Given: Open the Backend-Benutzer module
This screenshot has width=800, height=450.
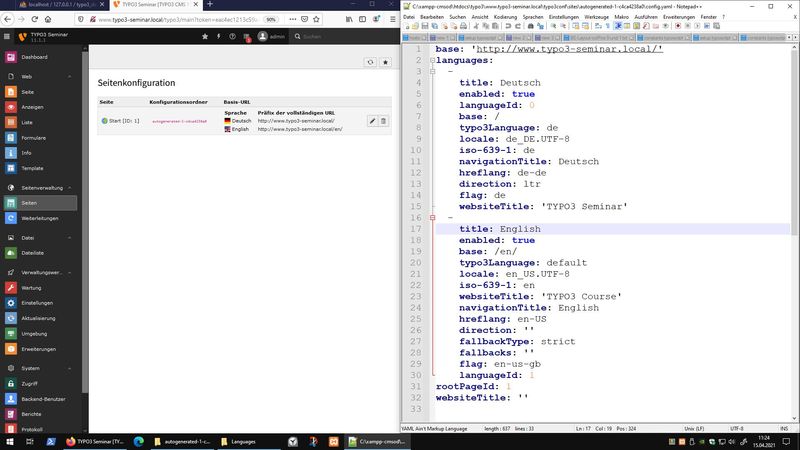Looking at the screenshot, I should pos(44,398).
